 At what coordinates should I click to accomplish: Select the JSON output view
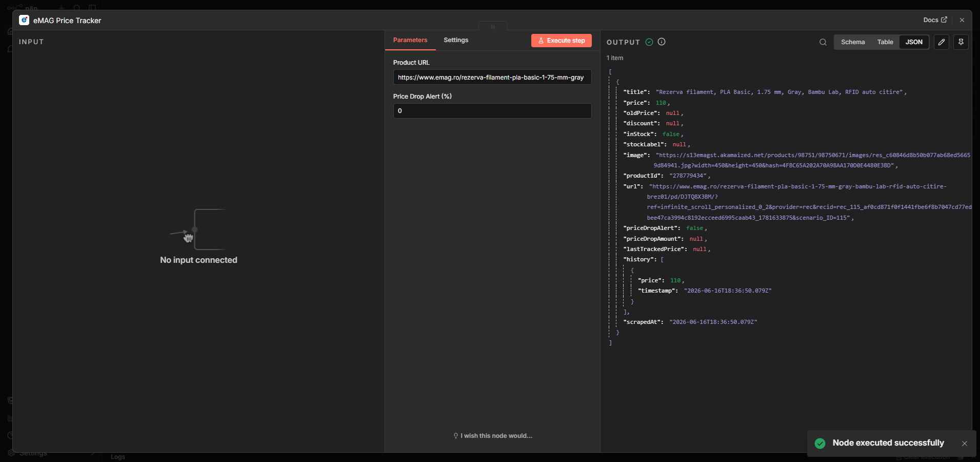pyautogui.click(x=914, y=42)
